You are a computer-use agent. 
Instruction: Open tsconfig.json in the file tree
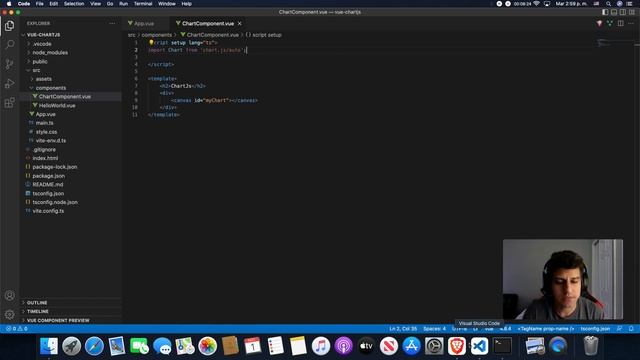click(48, 193)
